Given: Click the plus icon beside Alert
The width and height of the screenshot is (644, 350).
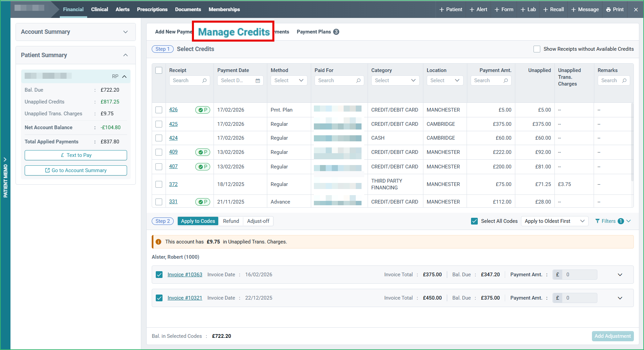Looking at the screenshot, I should pos(472,9).
